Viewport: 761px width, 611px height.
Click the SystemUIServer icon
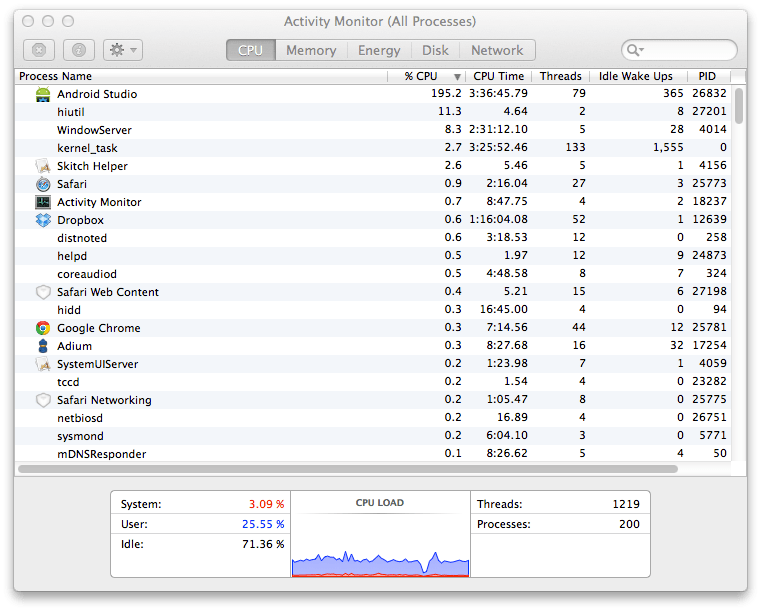(43, 364)
